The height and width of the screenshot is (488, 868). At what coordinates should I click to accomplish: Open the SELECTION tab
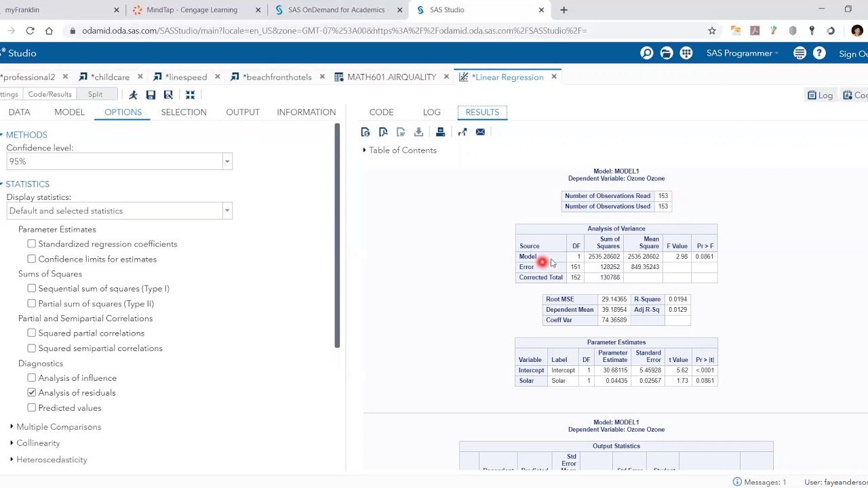(184, 112)
